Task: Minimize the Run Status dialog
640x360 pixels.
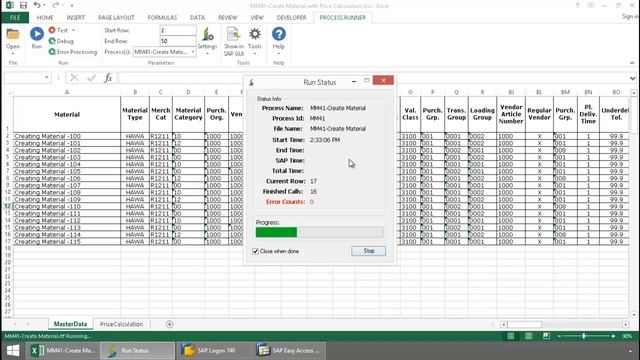Action: pyautogui.click(x=353, y=81)
